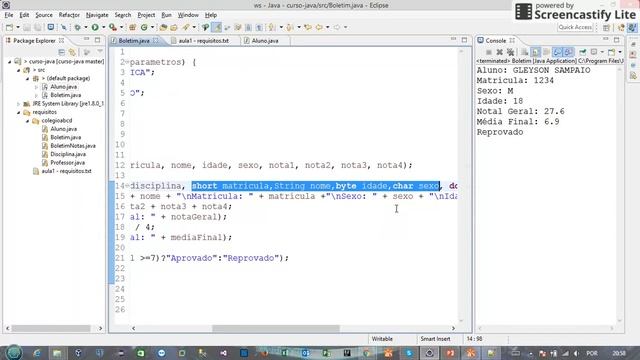Open the Window menu
Image resolution: width=640 pixels, height=360 pixels.
(188, 15)
